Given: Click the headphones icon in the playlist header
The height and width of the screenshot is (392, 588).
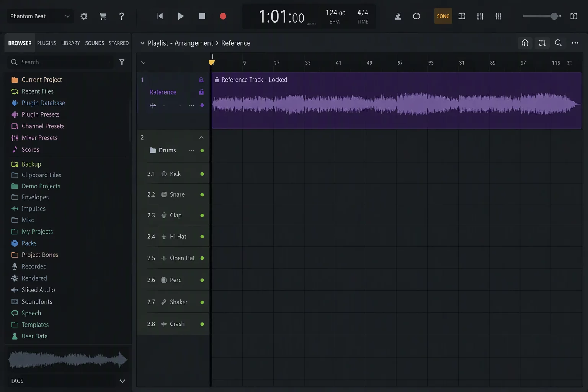Looking at the screenshot, I should coord(525,43).
